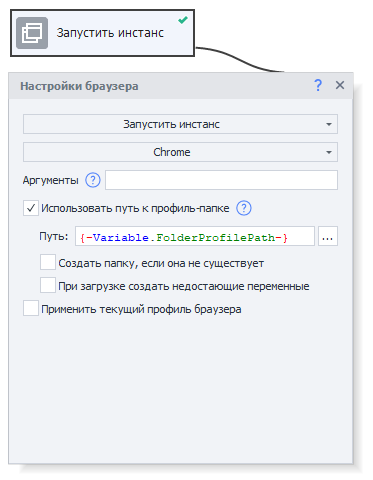Viewport: 373px width, 480px height.
Task: Open help for 'Настройки браузера' panel
Action: 318,85
